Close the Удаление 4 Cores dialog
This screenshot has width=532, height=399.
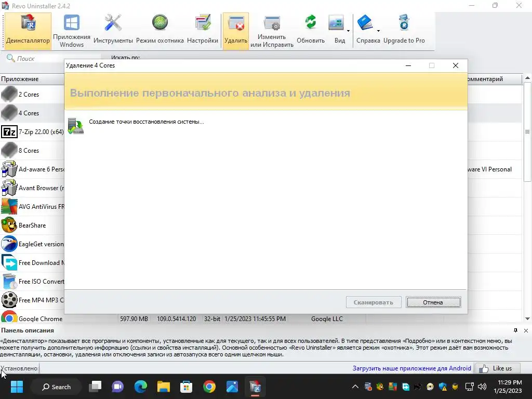click(x=455, y=65)
